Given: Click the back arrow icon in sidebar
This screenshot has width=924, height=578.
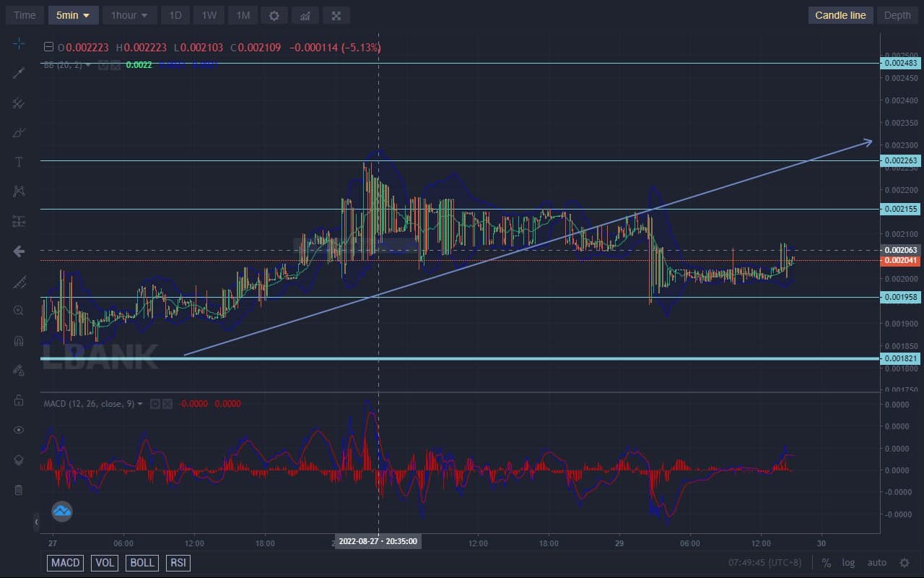Looking at the screenshot, I should (x=19, y=251).
